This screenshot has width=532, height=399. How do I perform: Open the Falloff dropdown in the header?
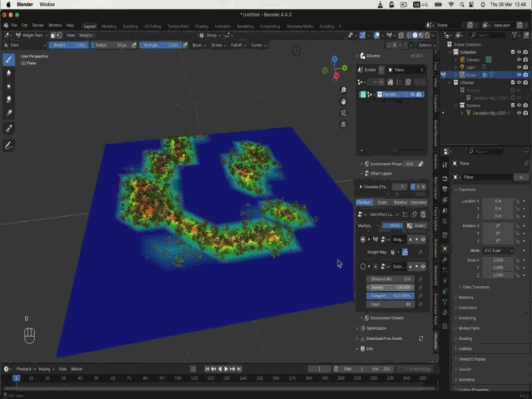click(x=239, y=45)
